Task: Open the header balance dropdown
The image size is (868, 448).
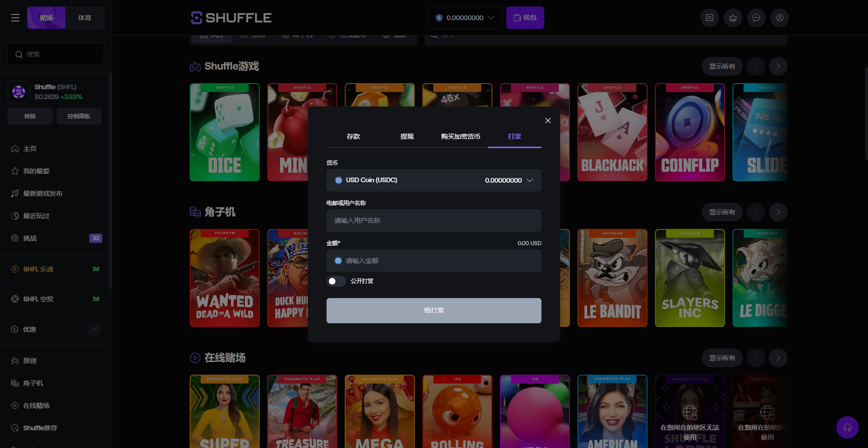Action: pos(465,18)
